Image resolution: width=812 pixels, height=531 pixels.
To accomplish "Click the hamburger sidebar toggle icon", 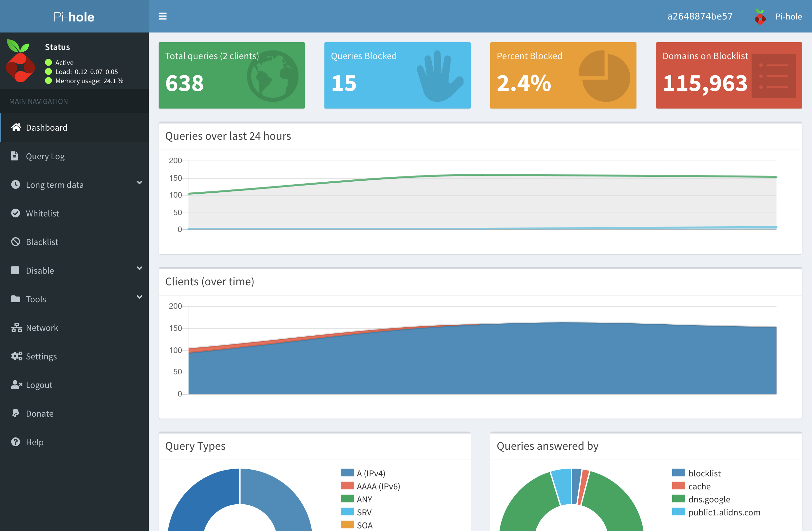I will [163, 16].
